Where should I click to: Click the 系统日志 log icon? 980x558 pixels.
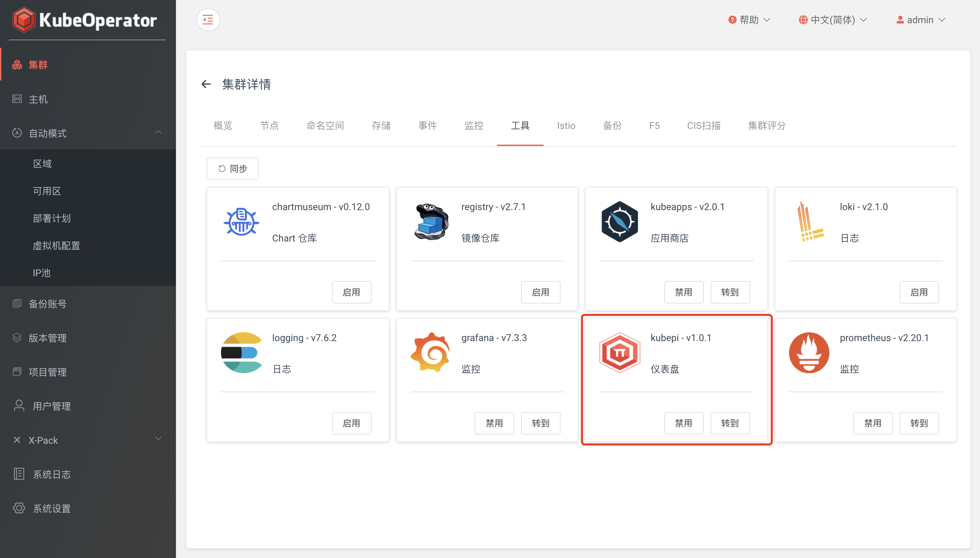pos(19,474)
